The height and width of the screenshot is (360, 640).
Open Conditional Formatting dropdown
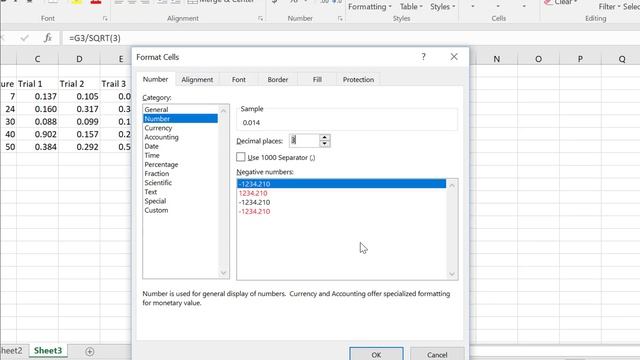pyautogui.click(x=370, y=7)
